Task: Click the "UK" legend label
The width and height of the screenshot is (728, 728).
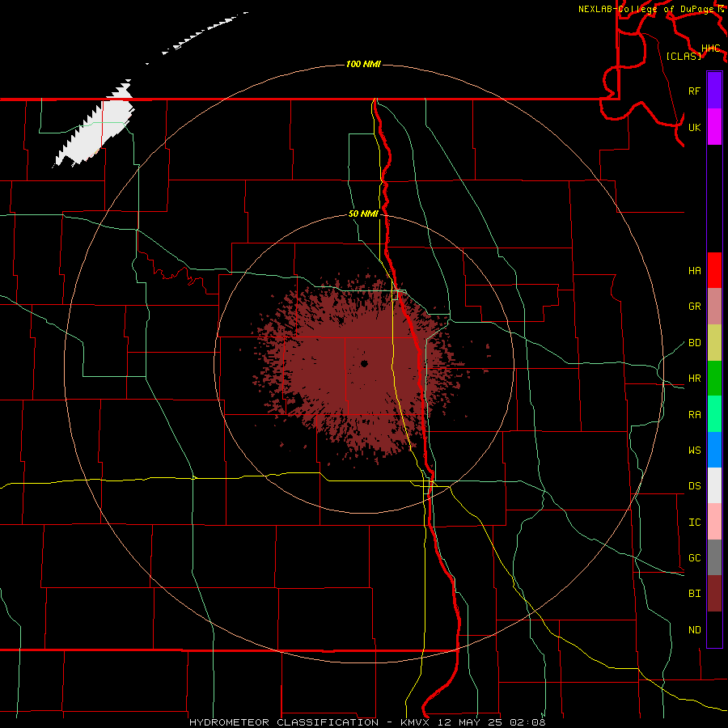Action: [694, 127]
